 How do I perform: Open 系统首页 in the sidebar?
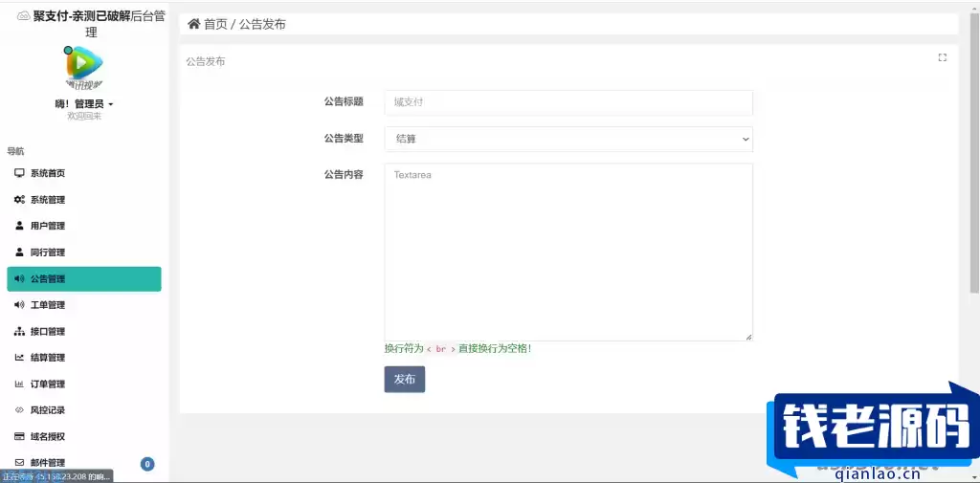(84, 173)
